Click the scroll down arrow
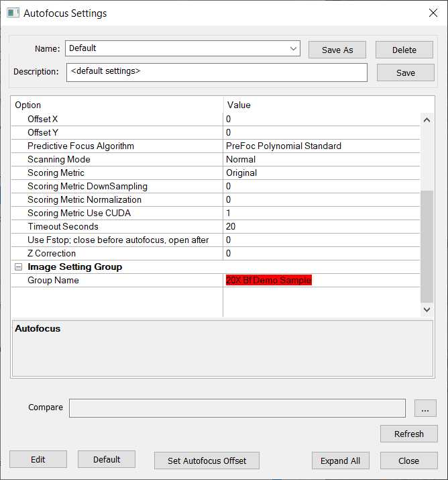 [x=427, y=309]
